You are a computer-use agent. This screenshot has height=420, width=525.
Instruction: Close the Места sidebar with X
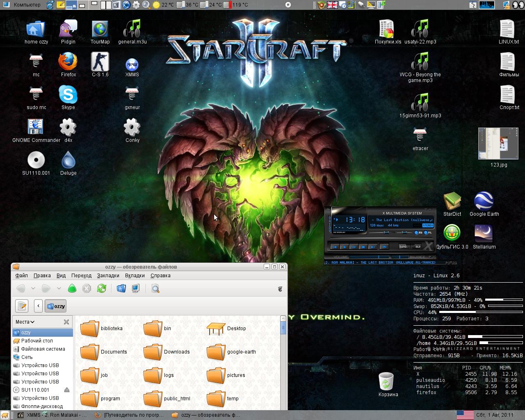(x=66, y=322)
